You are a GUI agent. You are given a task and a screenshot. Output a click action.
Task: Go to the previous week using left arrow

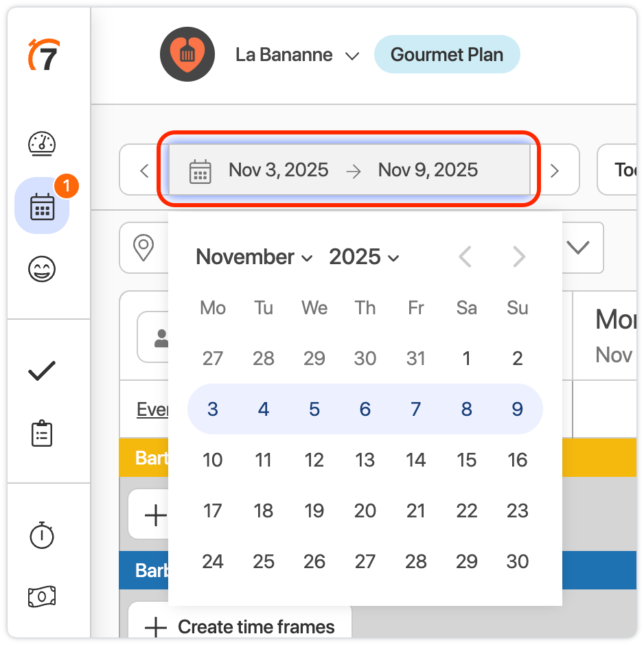point(144,170)
